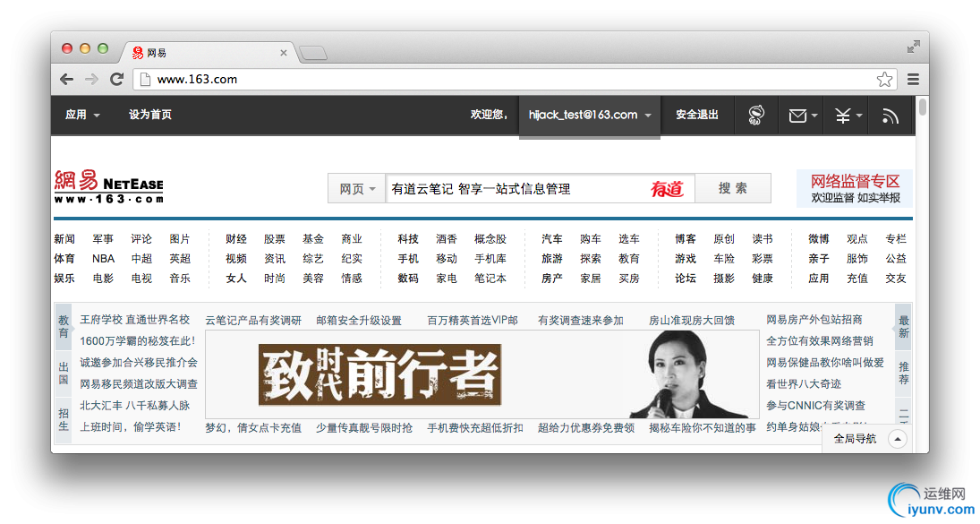Select the 推荐 side tab on right
The width and height of the screenshot is (980, 524).
[x=904, y=373]
